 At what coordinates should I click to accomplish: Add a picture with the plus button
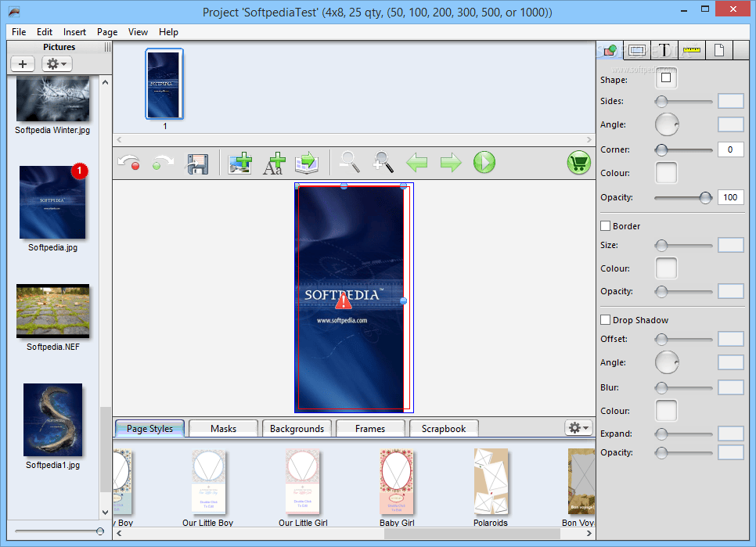(x=23, y=63)
